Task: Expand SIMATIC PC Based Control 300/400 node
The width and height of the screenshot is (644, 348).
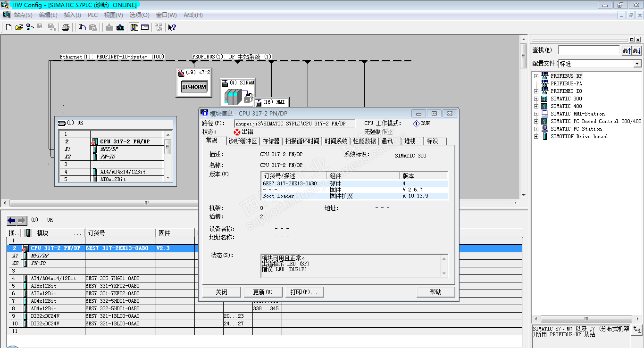Action: click(x=536, y=121)
